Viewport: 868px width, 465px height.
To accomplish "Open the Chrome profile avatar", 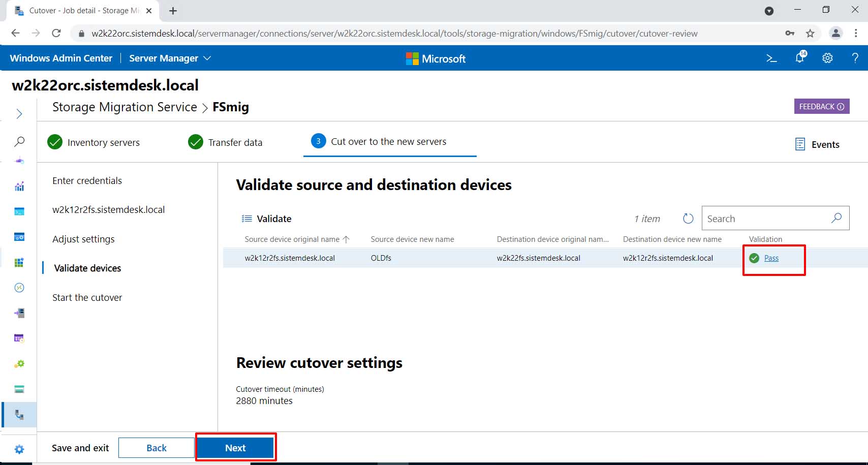I will [835, 34].
